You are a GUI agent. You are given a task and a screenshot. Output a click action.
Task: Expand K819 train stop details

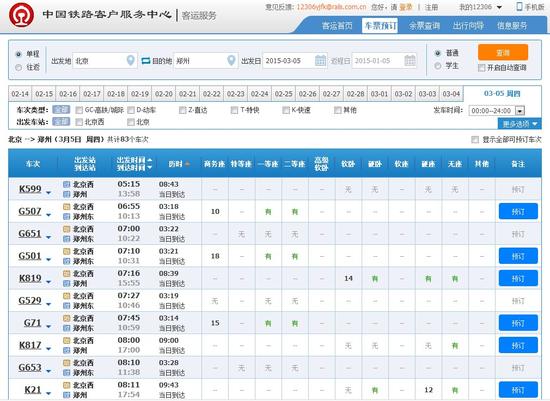[x=49, y=282]
